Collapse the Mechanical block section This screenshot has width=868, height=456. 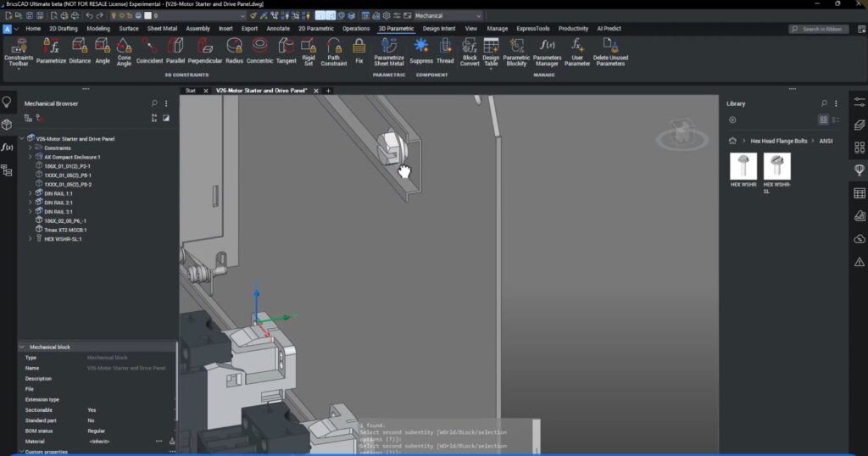22,347
